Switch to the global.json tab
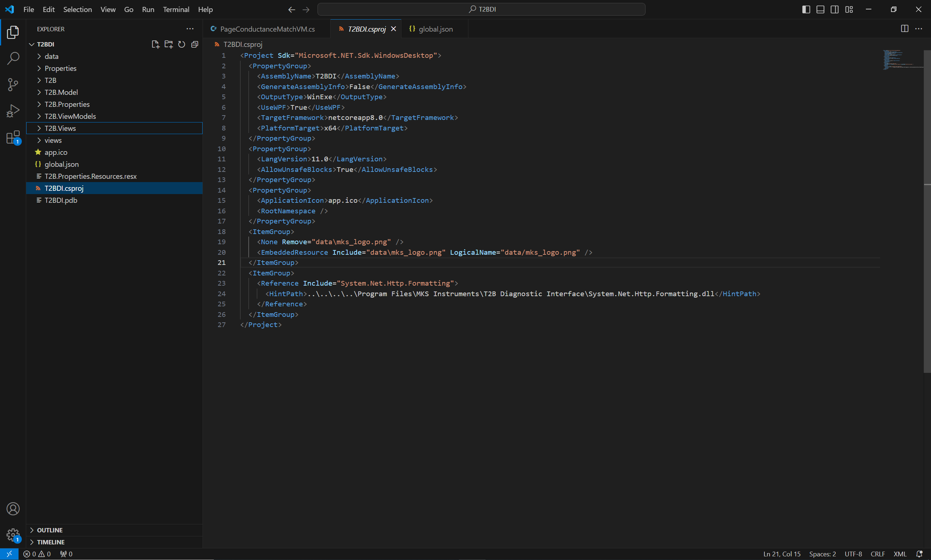Screen dimensions: 931x560 [435, 29]
